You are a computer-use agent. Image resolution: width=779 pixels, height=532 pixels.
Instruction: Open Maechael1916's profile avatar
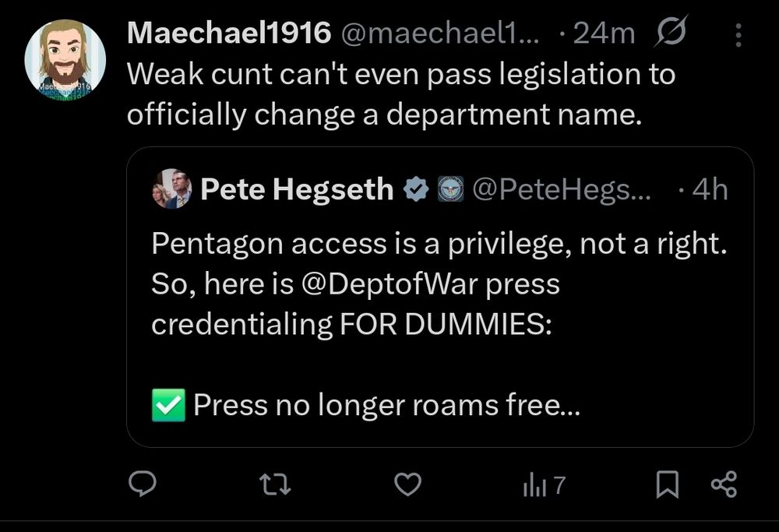(65, 59)
